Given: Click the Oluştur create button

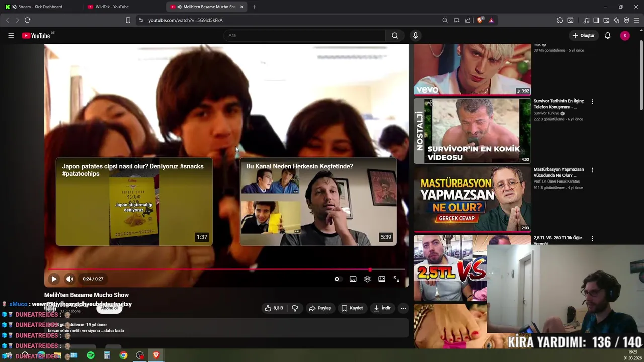Looking at the screenshot, I should pyautogui.click(x=583, y=35).
